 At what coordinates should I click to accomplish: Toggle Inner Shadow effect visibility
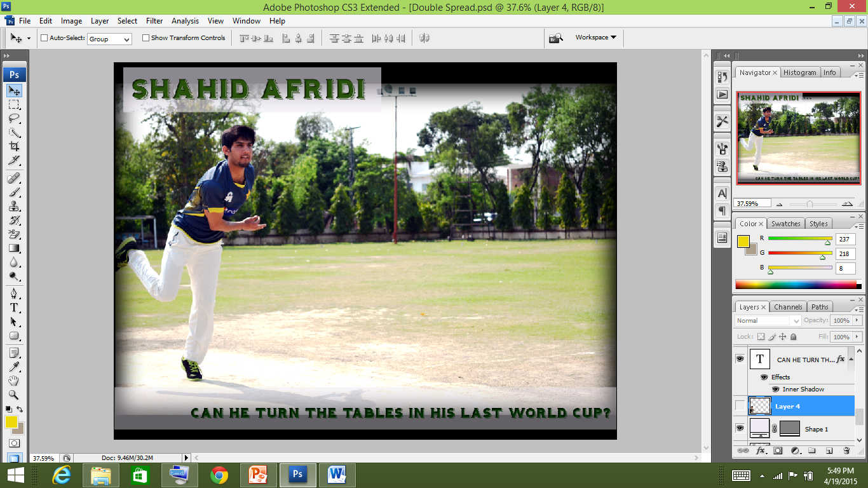[775, 389]
